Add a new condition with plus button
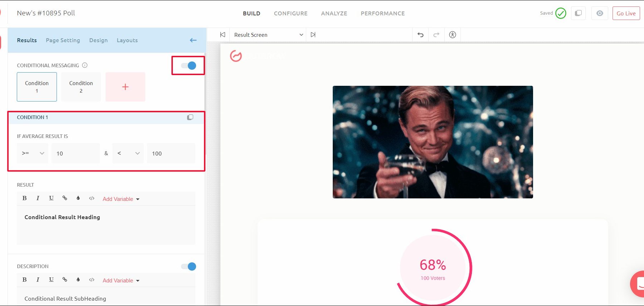Viewport: 644px width, 306px height. [x=125, y=87]
